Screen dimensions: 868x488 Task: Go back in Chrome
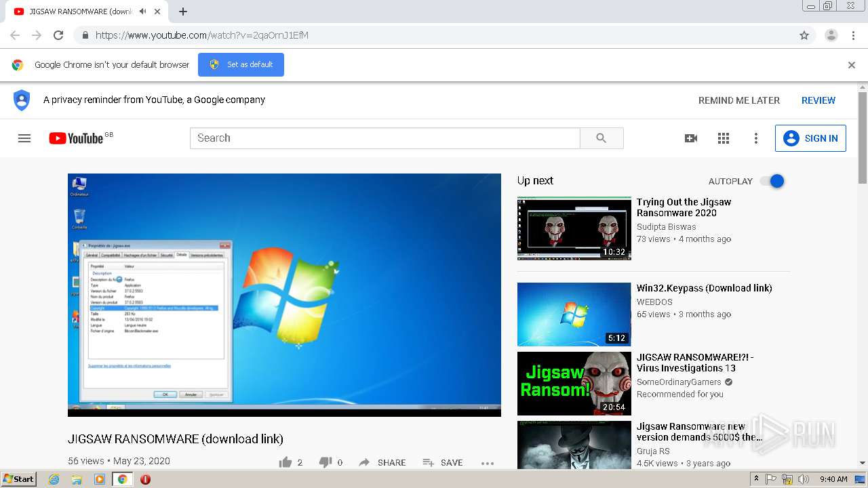(15, 35)
